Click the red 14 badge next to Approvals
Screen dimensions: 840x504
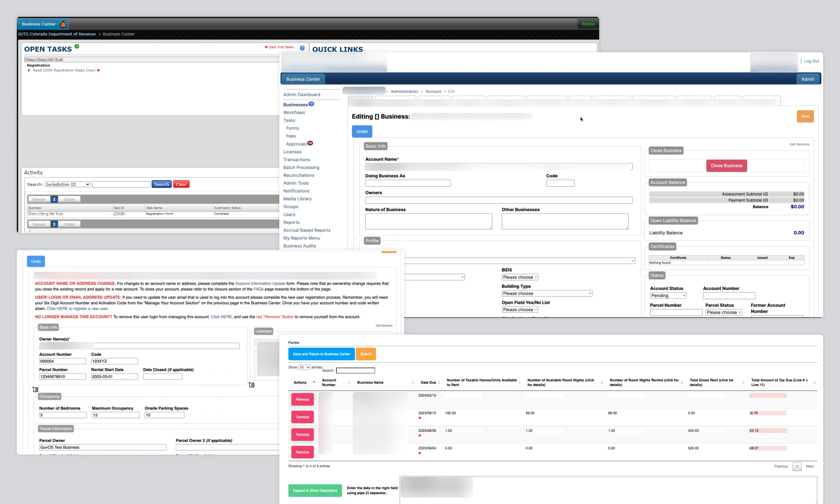pyautogui.click(x=310, y=143)
